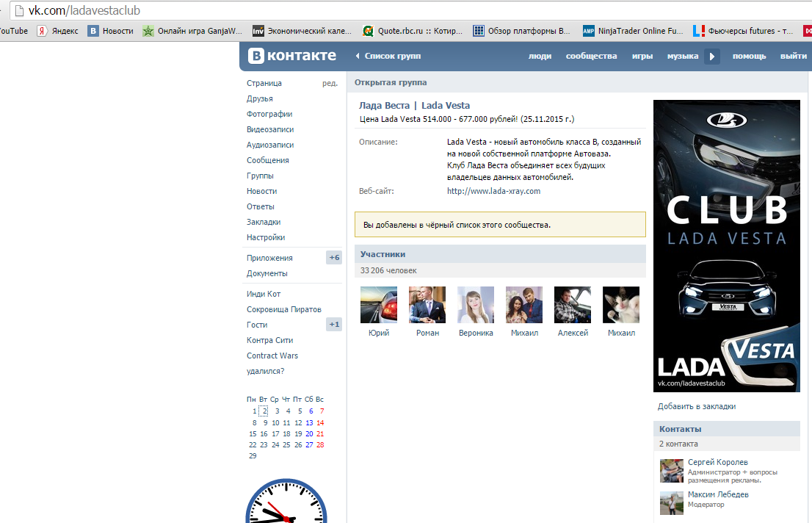This screenshot has height=523, width=812.
Task: Open Приложения in left menu
Action: (269, 258)
